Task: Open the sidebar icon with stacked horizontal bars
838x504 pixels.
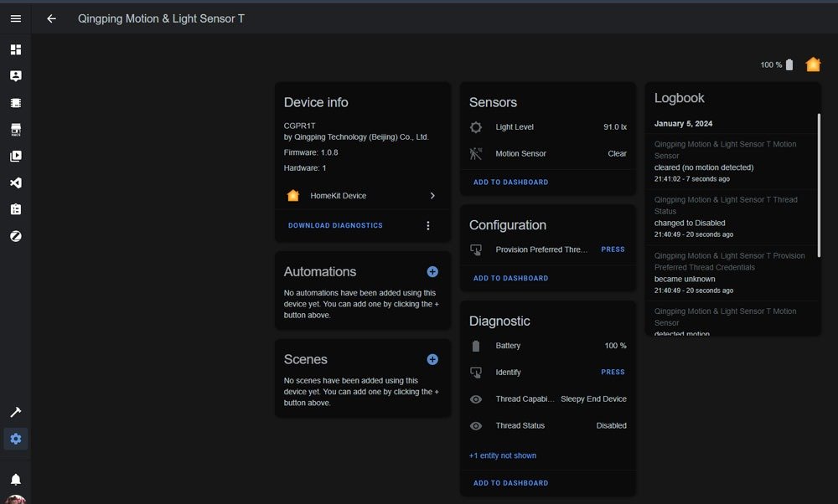Action: tap(16, 102)
